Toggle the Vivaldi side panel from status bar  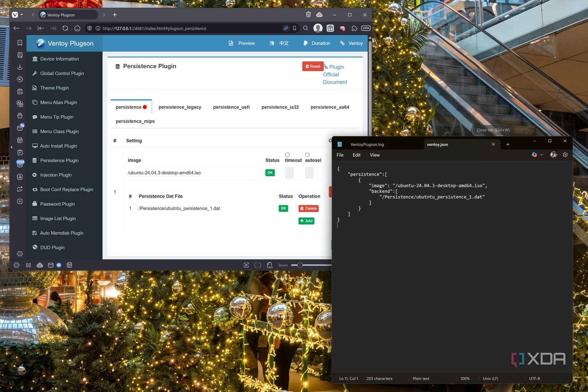point(29,265)
